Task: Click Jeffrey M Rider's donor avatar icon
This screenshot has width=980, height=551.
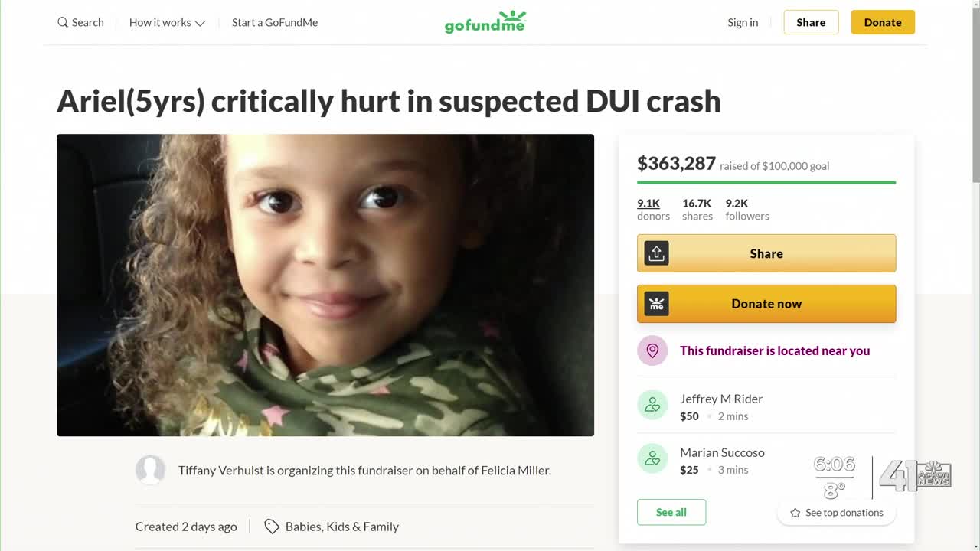Action: click(x=652, y=406)
